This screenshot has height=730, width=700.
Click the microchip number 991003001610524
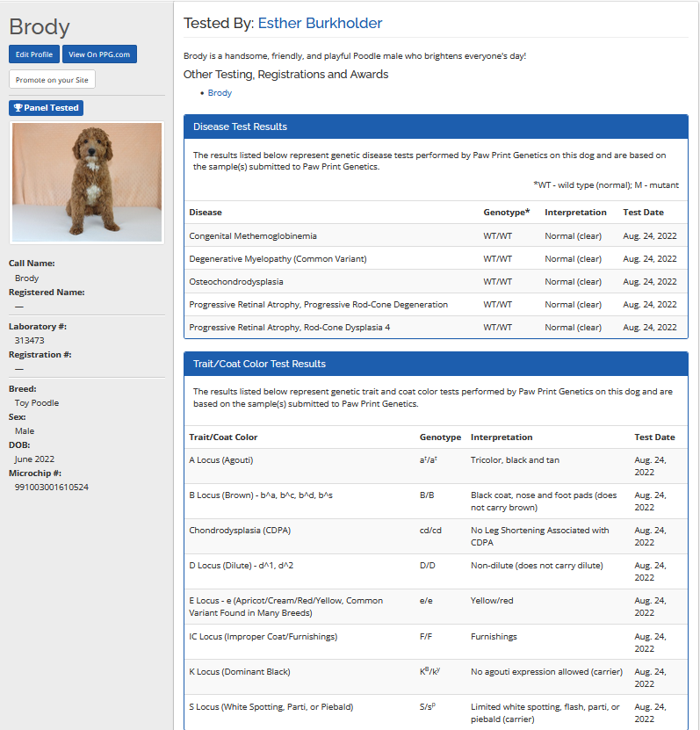click(x=52, y=487)
